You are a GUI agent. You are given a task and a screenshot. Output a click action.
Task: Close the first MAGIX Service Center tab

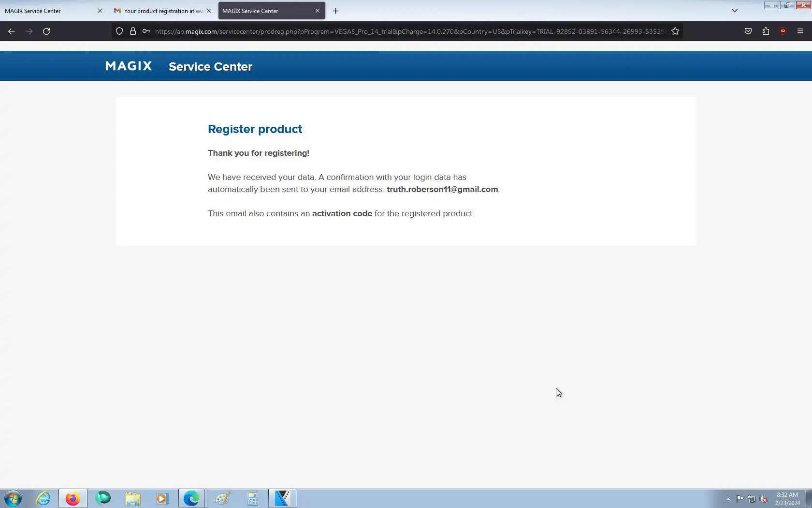100,11
